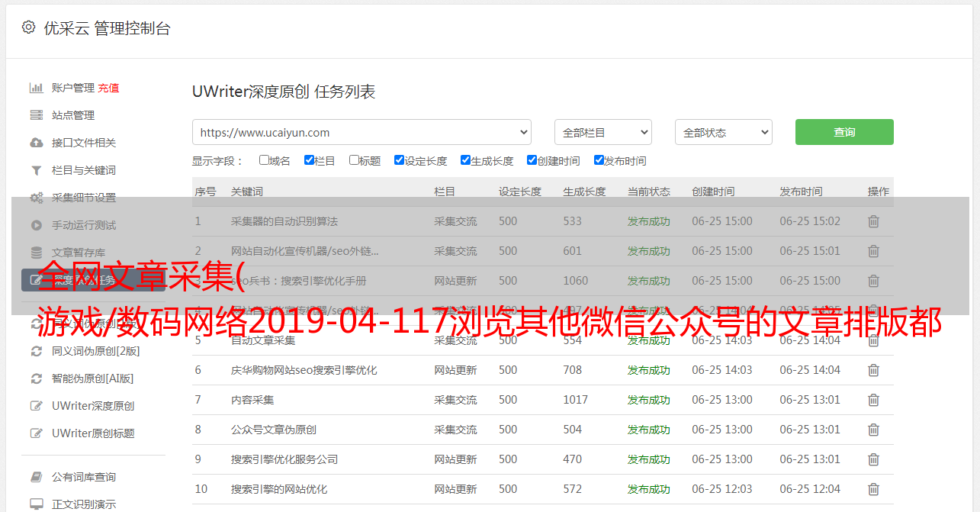Viewport: 980px width, 512px height.
Task: Click the green 查询 button
Action: pyautogui.click(x=844, y=132)
